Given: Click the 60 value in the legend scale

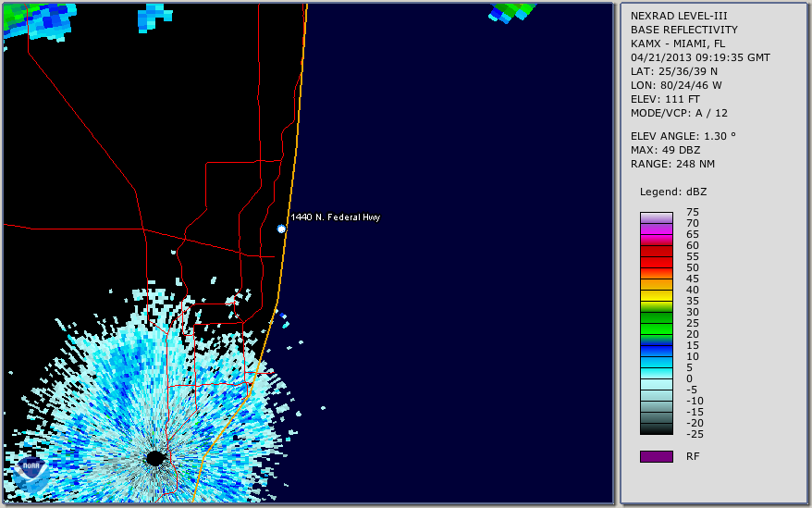Looking at the screenshot, I should pyautogui.click(x=693, y=245).
